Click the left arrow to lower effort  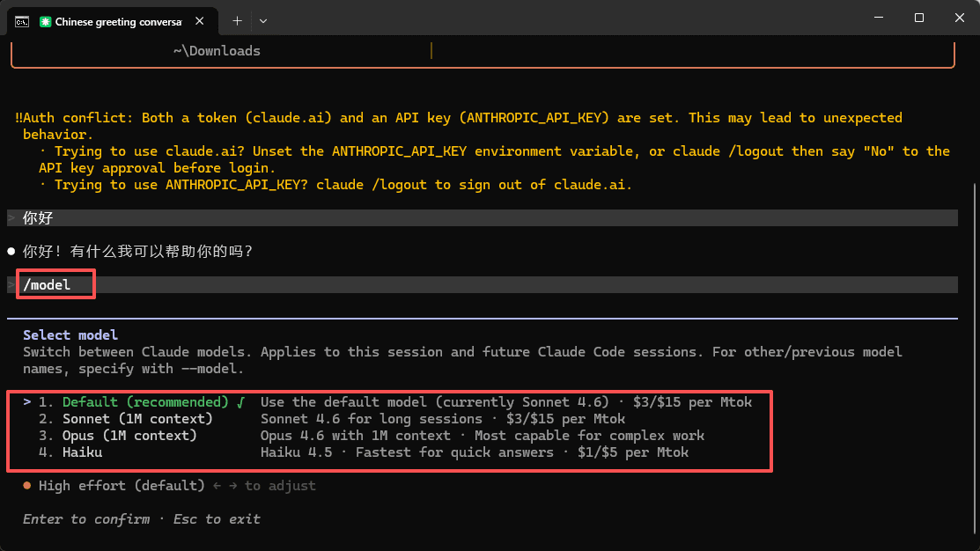click(217, 485)
